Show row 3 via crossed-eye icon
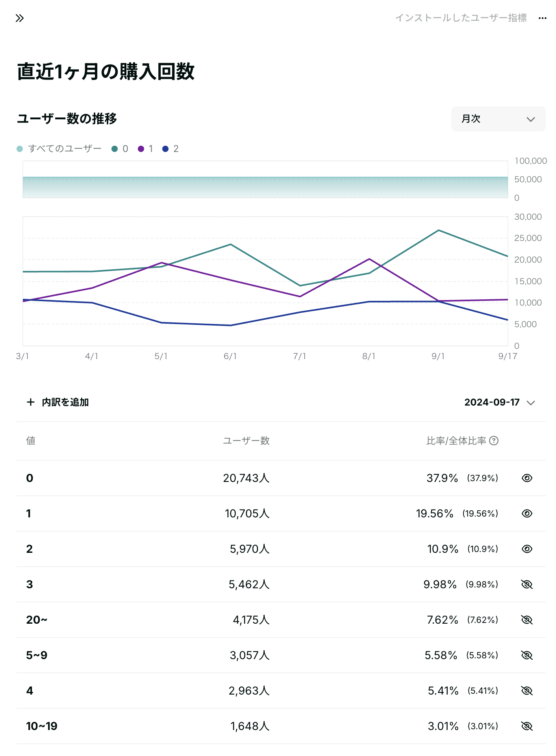The width and height of the screenshot is (556, 756). tap(527, 584)
